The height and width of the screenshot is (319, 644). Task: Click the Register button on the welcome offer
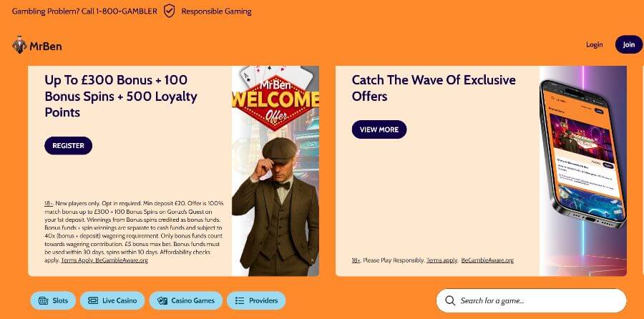coord(68,145)
